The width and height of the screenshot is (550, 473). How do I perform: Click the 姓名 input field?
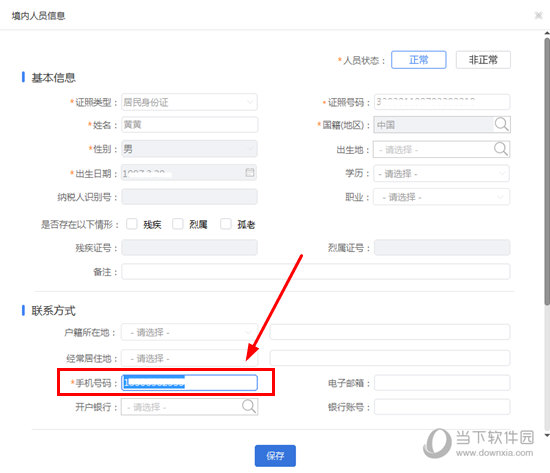189,125
